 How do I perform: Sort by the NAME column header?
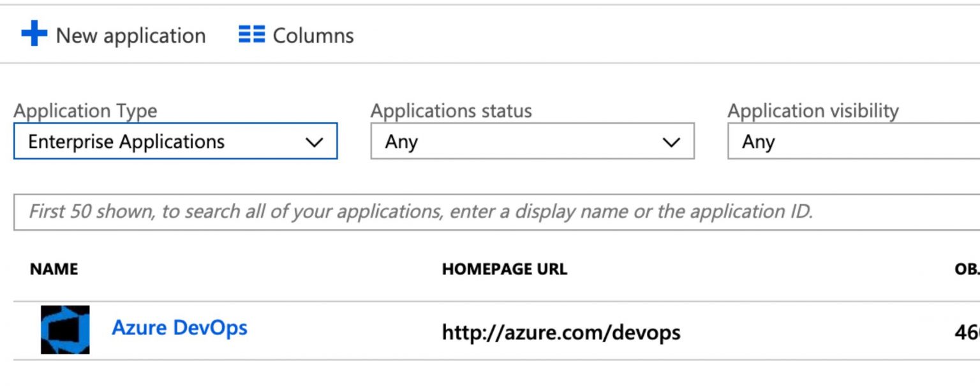(54, 269)
